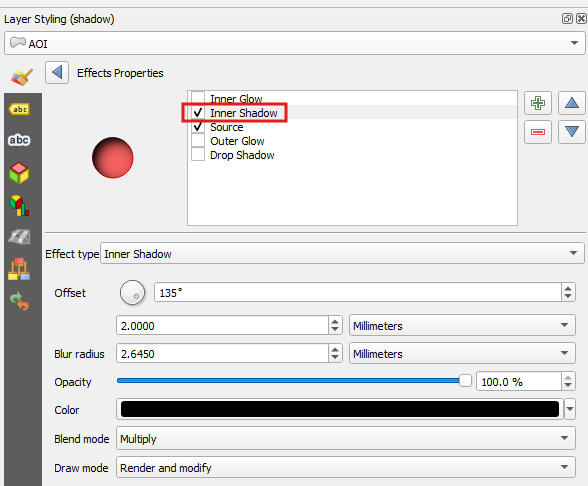Viewport: 588px width, 486px height.
Task: Click the Blur radius value field
Action: (x=222, y=353)
